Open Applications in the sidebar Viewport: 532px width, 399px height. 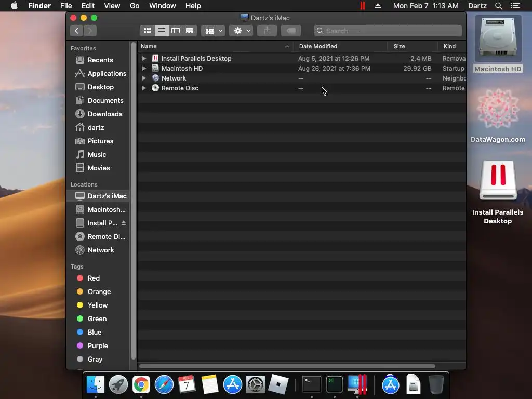point(98,74)
